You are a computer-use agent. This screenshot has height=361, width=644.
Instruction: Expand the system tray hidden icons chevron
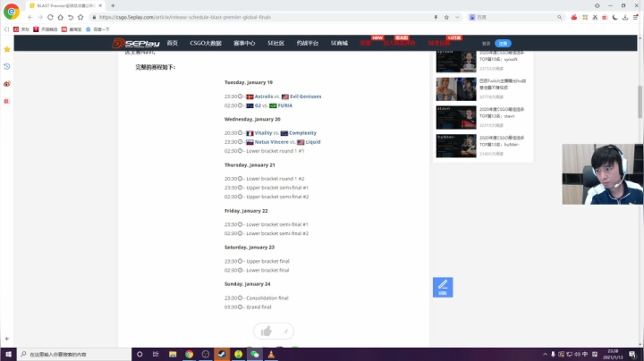tap(545, 354)
